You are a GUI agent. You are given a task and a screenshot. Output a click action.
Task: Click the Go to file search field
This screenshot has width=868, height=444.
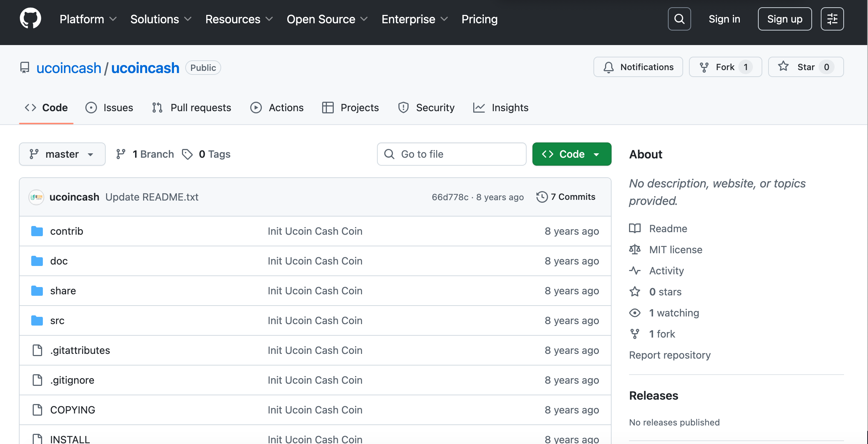coord(451,154)
